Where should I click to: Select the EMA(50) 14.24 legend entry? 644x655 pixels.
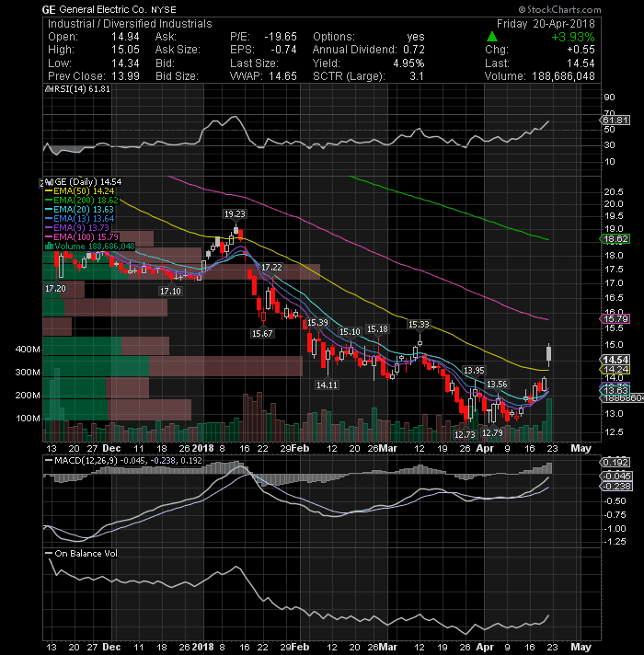pyautogui.click(x=80, y=191)
